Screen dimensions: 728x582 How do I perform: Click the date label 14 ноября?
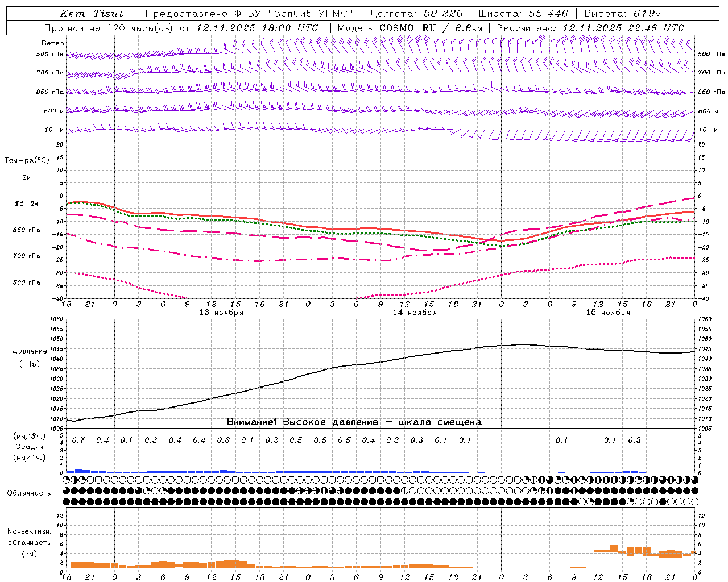point(415,313)
